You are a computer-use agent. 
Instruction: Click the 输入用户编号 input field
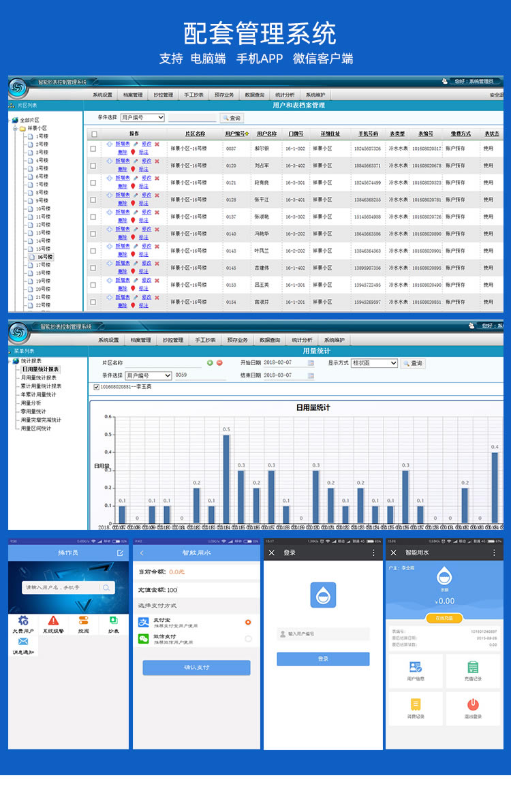click(x=323, y=634)
